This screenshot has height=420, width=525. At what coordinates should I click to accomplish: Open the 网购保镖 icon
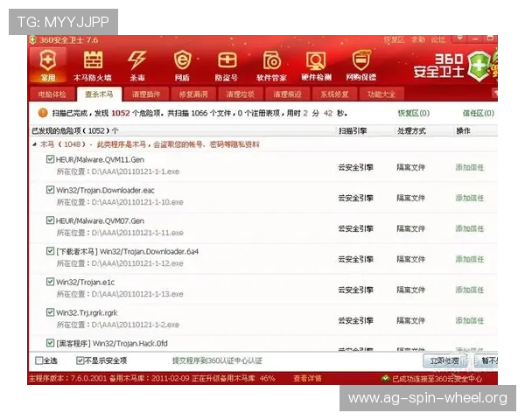click(x=360, y=66)
